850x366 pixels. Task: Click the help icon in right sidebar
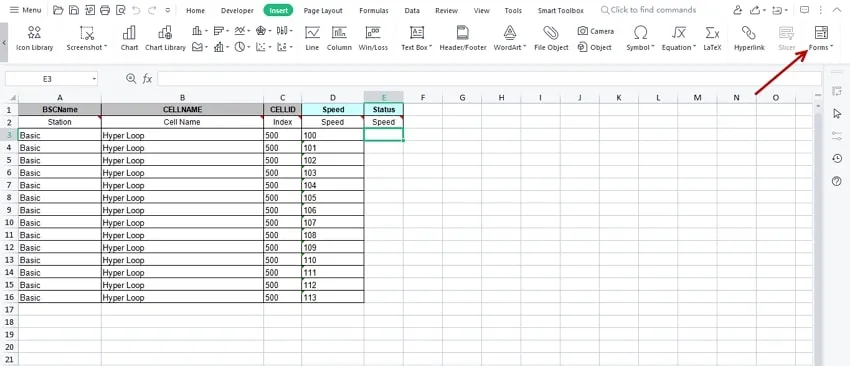(x=836, y=181)
